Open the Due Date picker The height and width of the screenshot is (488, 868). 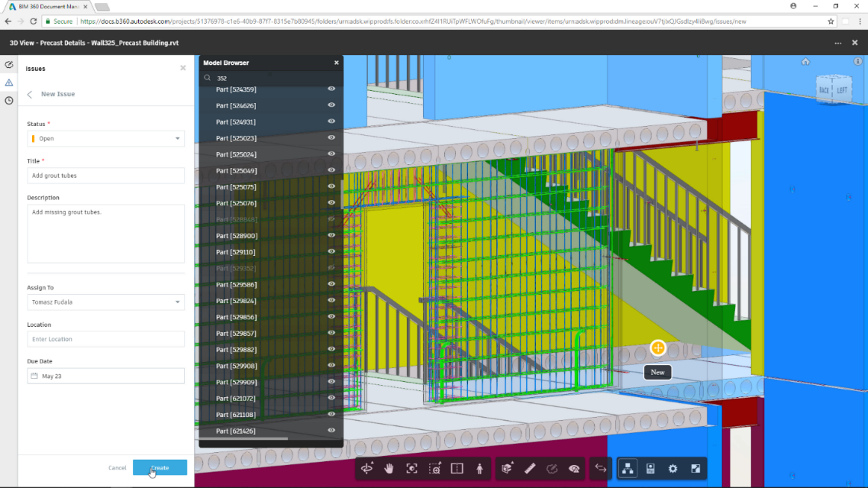pos(105,375)
